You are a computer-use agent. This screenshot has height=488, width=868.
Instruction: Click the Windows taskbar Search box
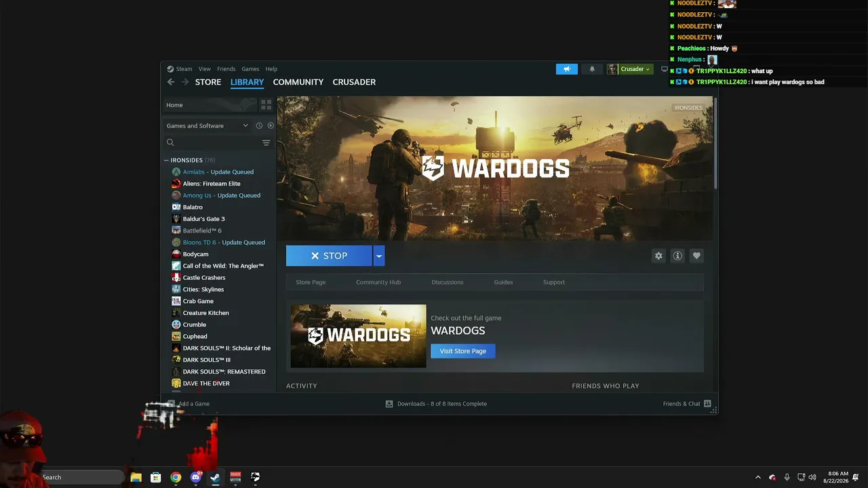pyautogui.click(x=81, y=477)
